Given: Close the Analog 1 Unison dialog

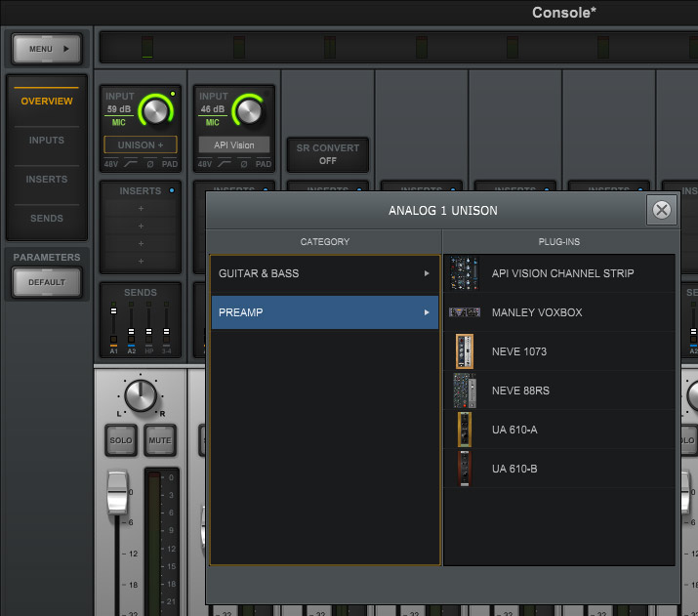Looking at the screenshot, I should (x=661, y=209).
